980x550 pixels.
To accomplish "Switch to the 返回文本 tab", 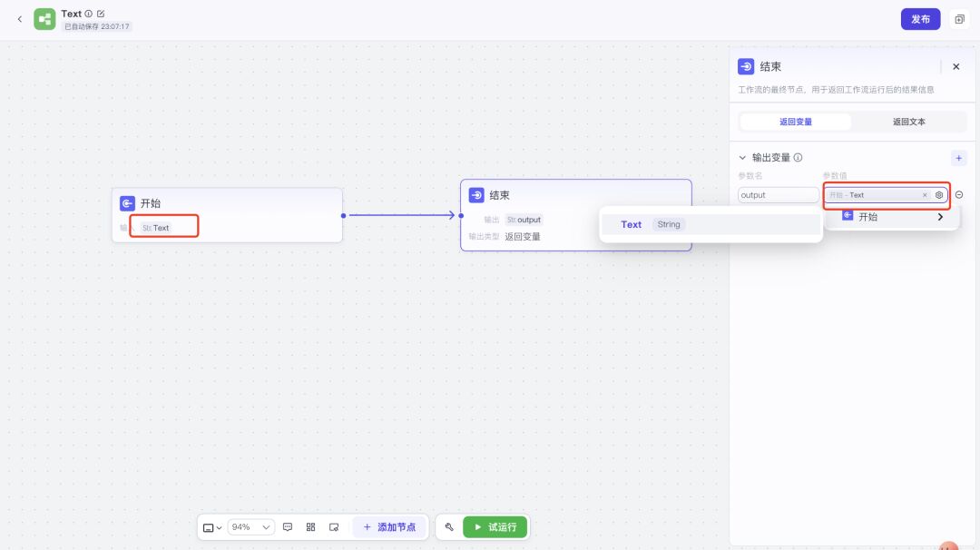I will 908,122.
